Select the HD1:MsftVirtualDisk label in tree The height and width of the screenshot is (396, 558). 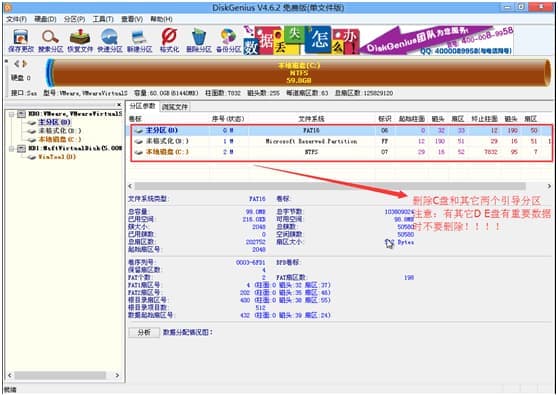[75, 148]
